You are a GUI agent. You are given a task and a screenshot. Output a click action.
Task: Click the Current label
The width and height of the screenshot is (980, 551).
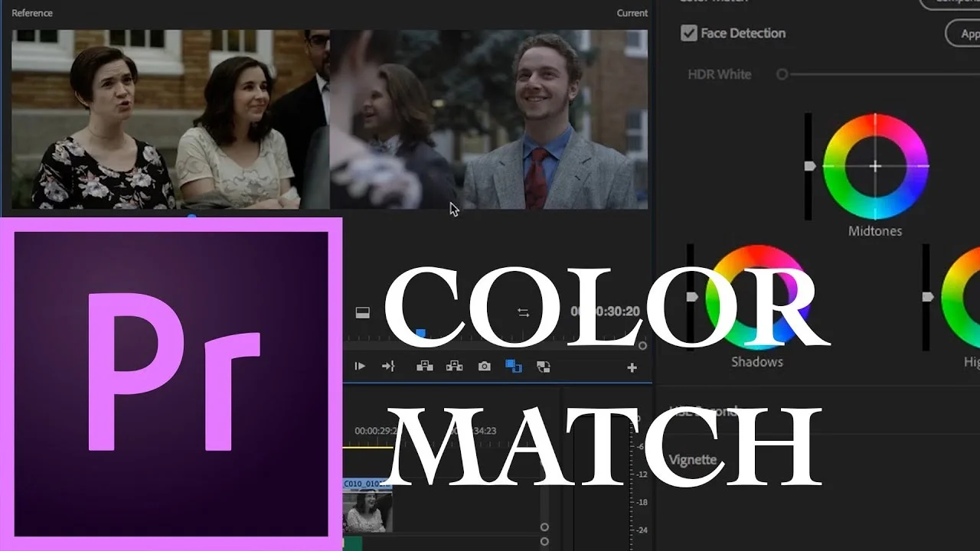632,13
